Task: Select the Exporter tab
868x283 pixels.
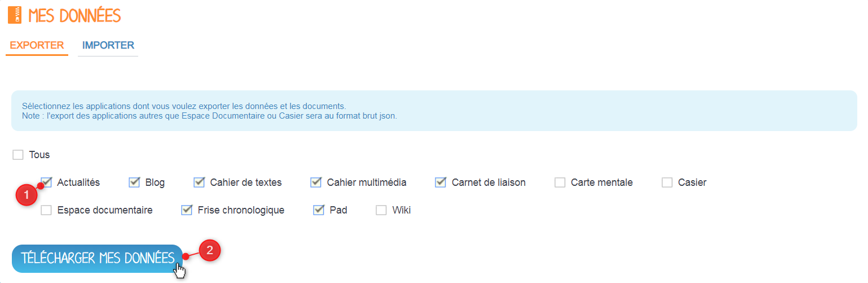Action: pos(37,45)
